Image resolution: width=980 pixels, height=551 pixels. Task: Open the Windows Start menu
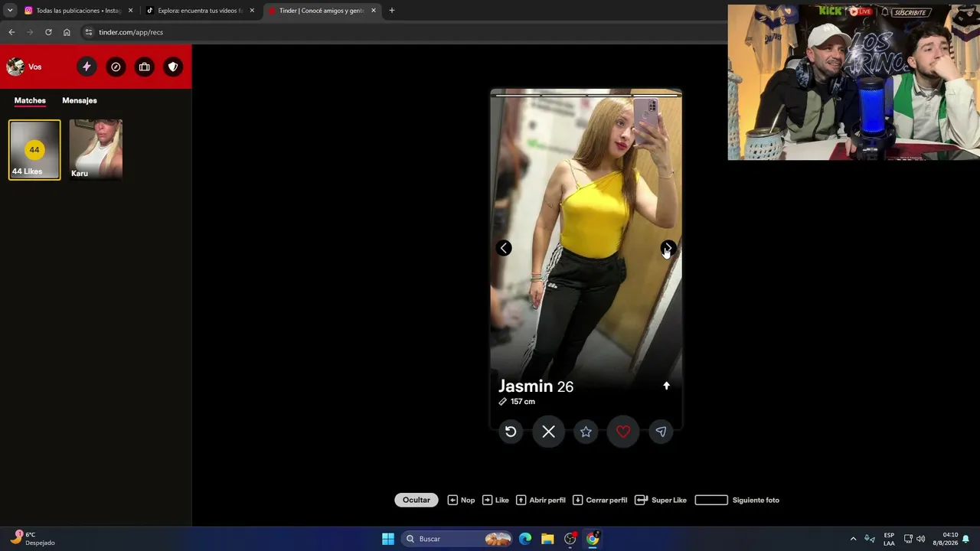click(388, 539)
